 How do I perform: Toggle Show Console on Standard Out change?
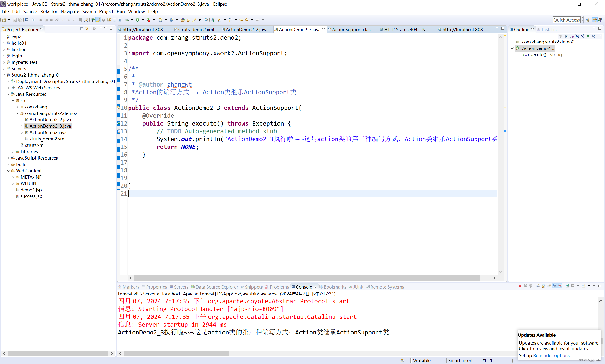[554, 286]
